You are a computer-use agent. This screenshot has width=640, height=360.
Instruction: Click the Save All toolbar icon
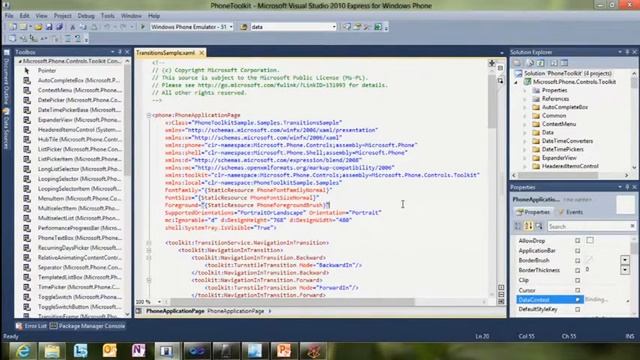(x=60, y=27)
